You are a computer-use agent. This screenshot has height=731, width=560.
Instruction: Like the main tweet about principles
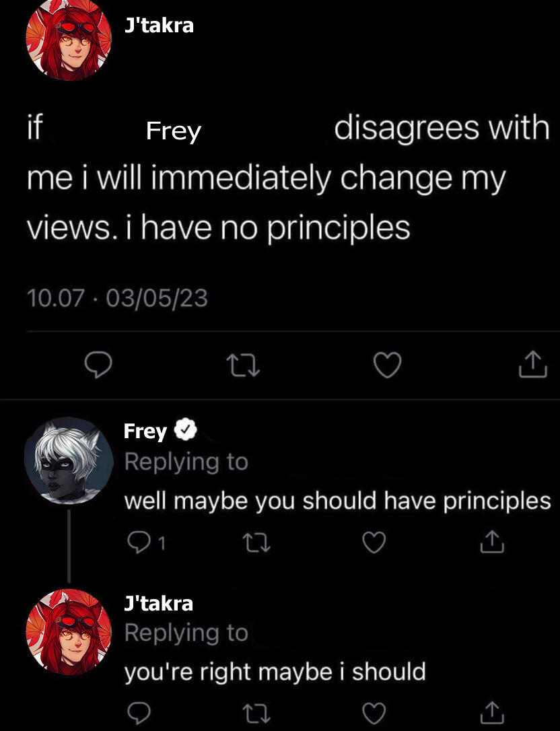[x=388, y=365]
